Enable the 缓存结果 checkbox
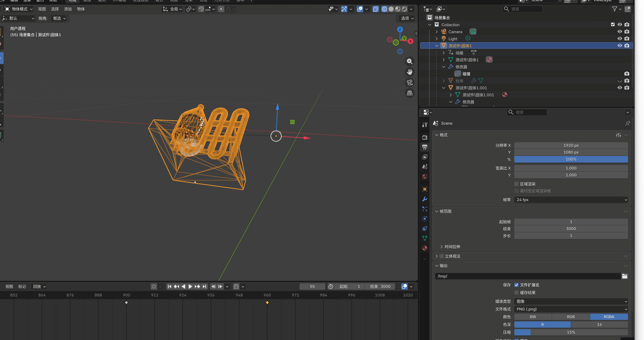 (x=516, y=293)
